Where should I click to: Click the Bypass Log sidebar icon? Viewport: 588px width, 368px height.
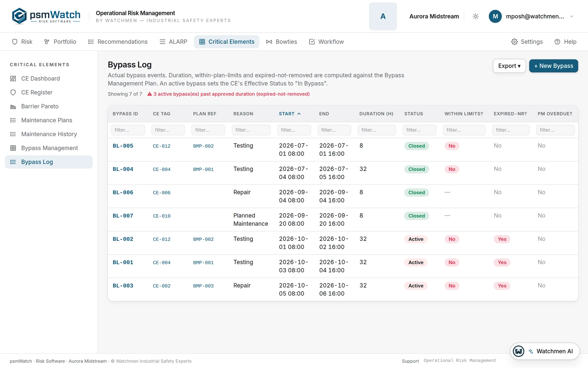(13, 162)
